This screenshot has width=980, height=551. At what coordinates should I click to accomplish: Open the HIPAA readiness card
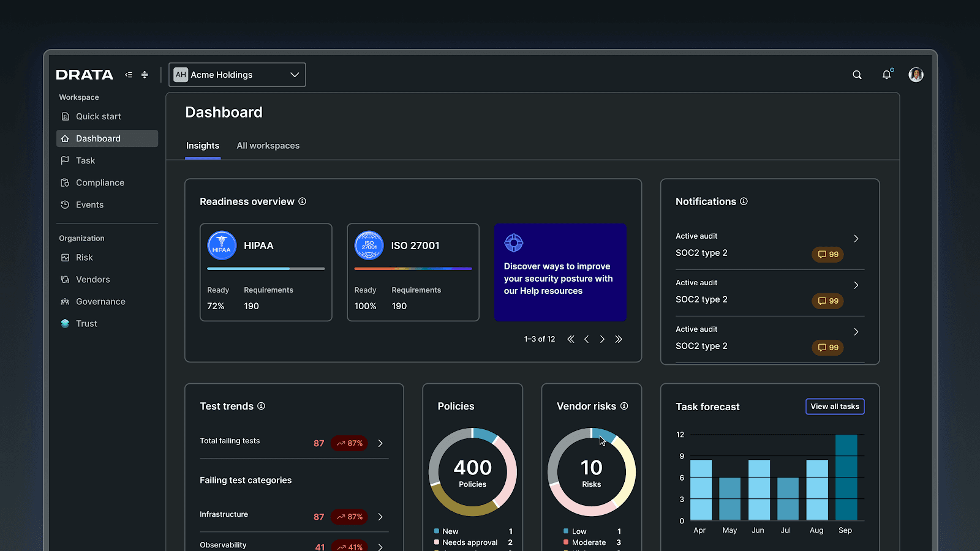266,272
